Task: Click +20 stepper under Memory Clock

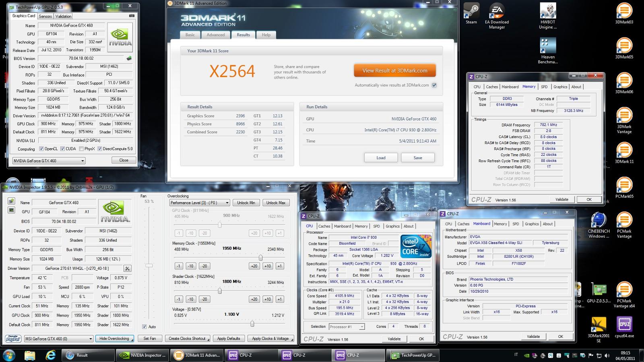Action: (x=254, y=266)
